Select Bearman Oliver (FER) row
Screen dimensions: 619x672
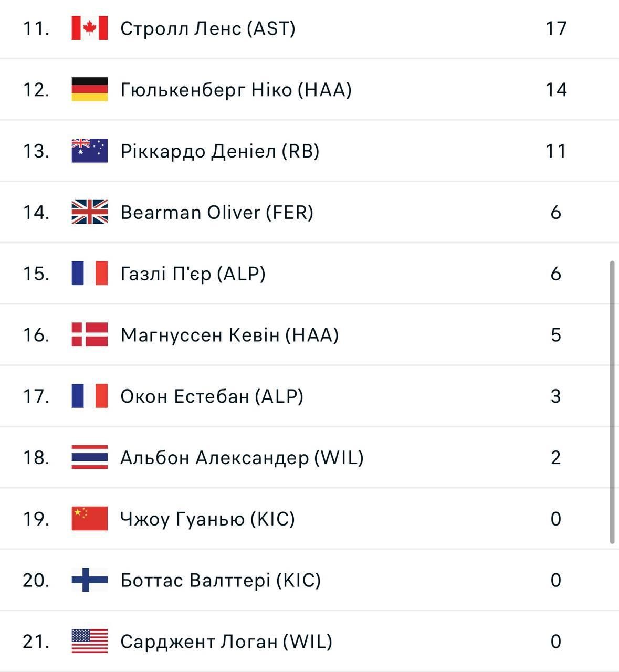tap(309, 212)
